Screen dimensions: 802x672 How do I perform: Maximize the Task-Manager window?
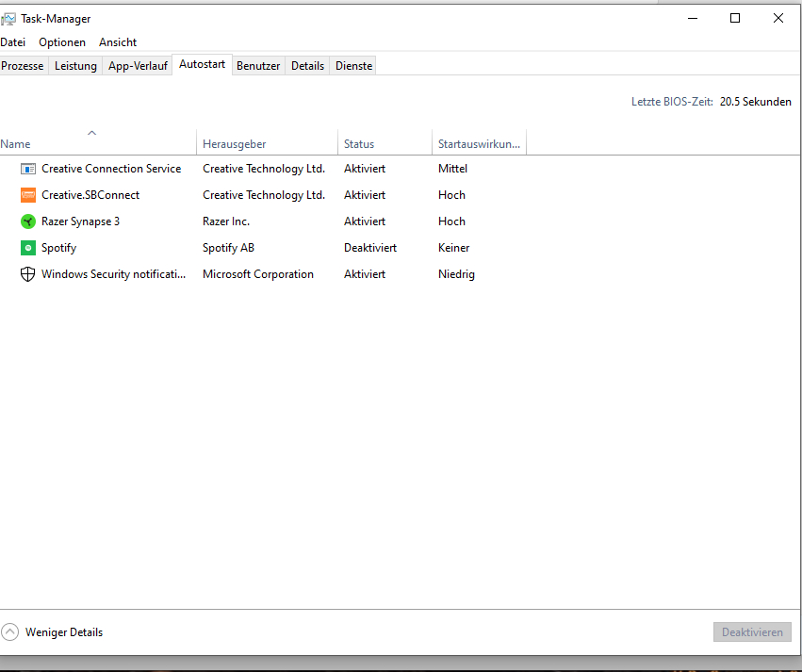click(735, 19)
